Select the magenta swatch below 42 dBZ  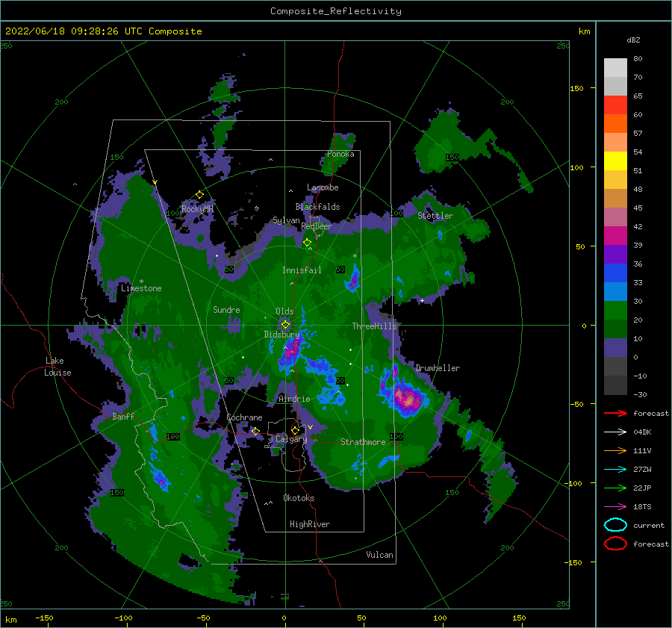click(615, 236)
